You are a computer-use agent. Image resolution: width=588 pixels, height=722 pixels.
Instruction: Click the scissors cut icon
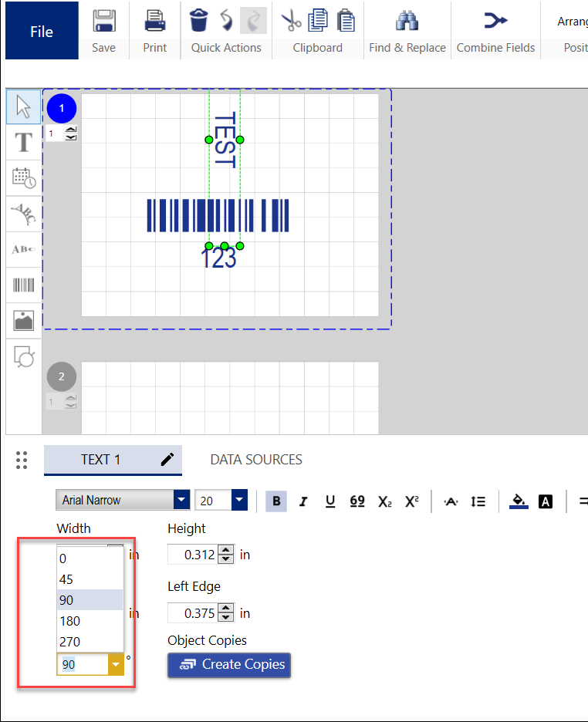point(291,20)
